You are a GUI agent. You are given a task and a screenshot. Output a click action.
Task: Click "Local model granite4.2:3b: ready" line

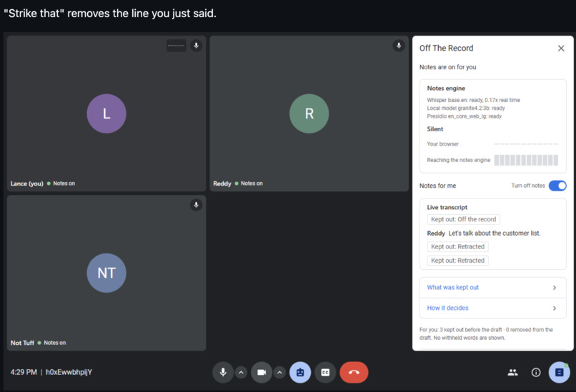pos(466,108)
